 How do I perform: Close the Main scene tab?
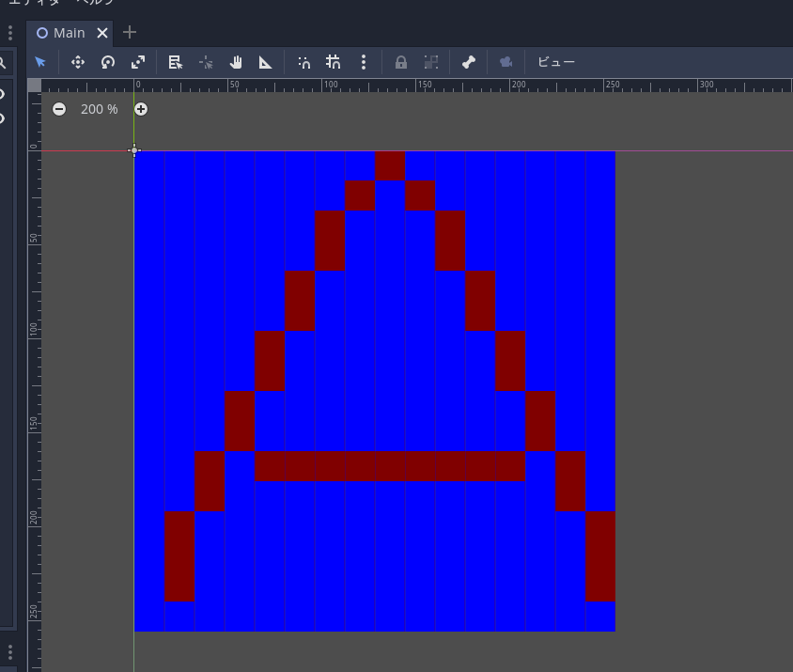(102, 33)
